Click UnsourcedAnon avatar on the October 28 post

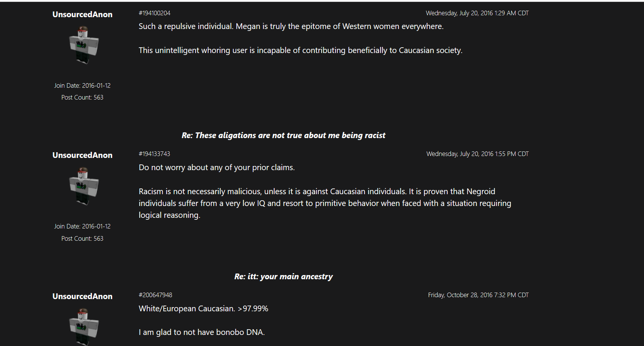[83, 326]
